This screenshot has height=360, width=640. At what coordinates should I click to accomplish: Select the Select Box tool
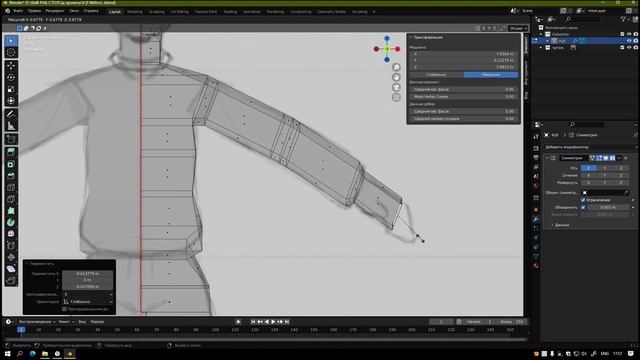(11, 41)
